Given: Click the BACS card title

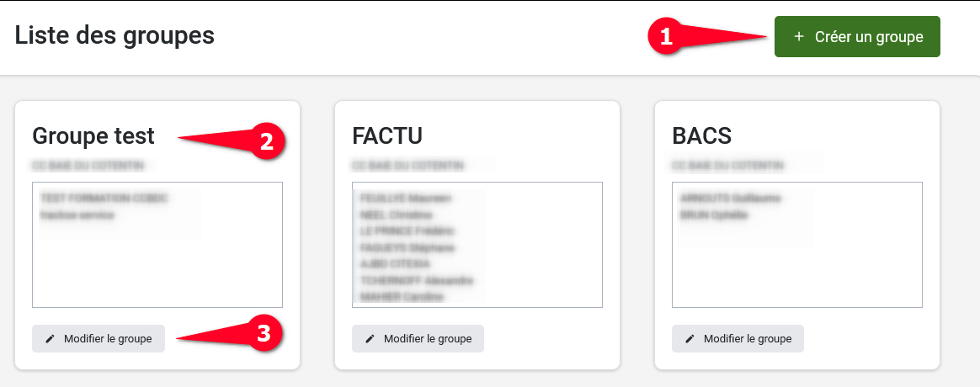Looking at the screenshot, I should (x=702, y=135).
